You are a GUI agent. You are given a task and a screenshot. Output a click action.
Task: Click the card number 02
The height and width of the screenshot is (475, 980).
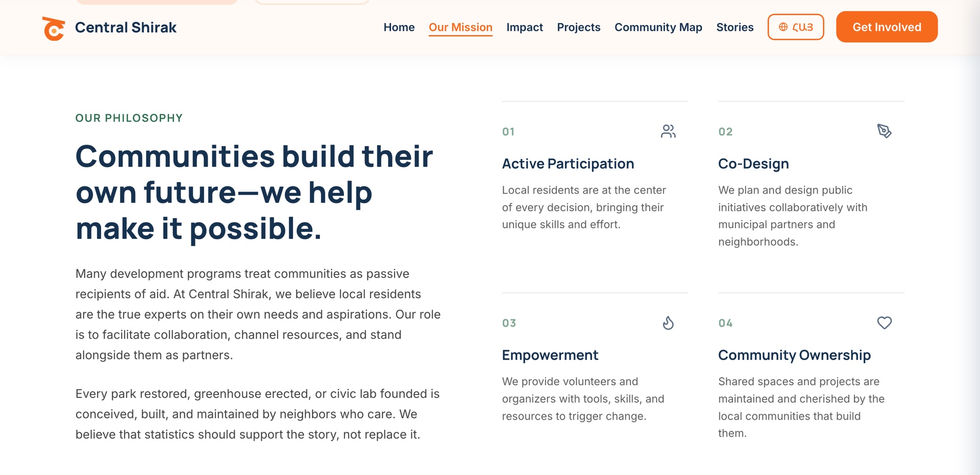pos(725,132)
